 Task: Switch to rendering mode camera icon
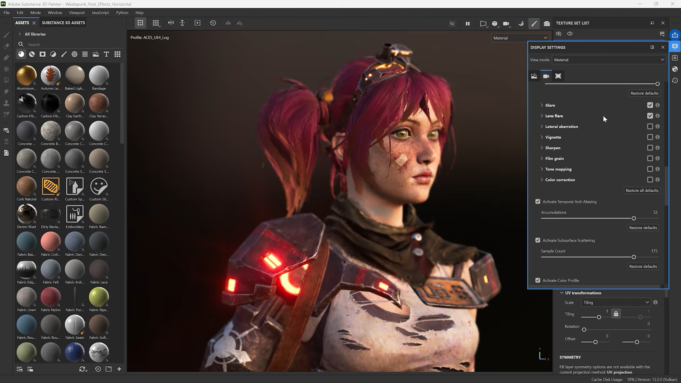click(547, 23)
